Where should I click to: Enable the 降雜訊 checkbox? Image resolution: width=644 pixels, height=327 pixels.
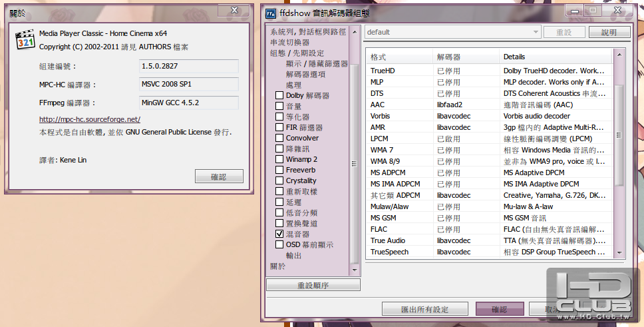pos(279,149)
